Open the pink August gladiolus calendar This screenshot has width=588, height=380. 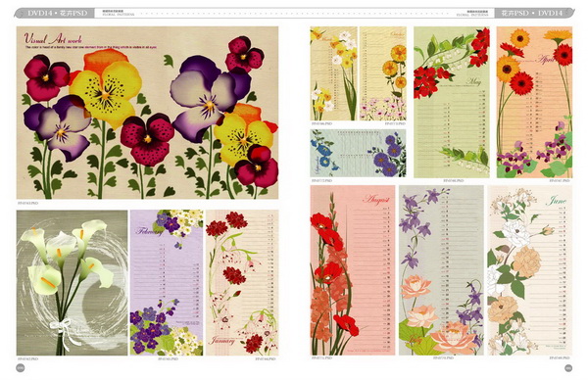click(x=353, y=270)
